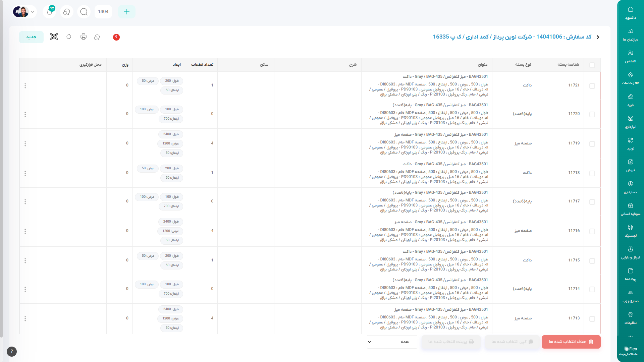This screenshot has width=644, height=362.
Task: Open the همه filter dropdown
Action: coord(392,342)
